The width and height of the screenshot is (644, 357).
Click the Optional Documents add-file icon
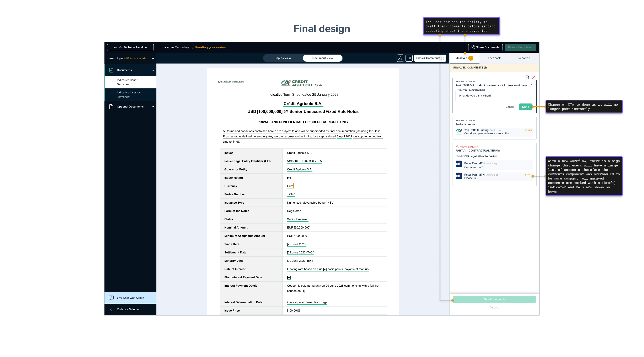tap(111, 107)
